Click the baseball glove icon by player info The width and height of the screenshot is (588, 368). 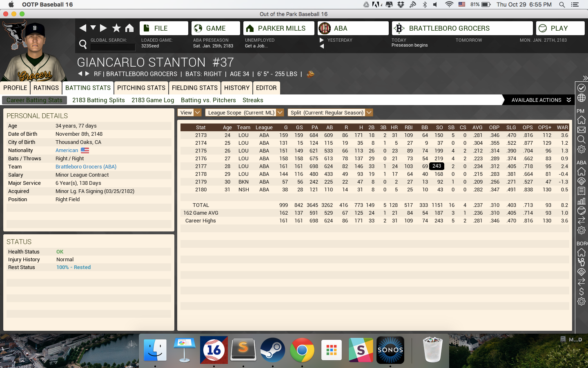(x=310, y=74)
